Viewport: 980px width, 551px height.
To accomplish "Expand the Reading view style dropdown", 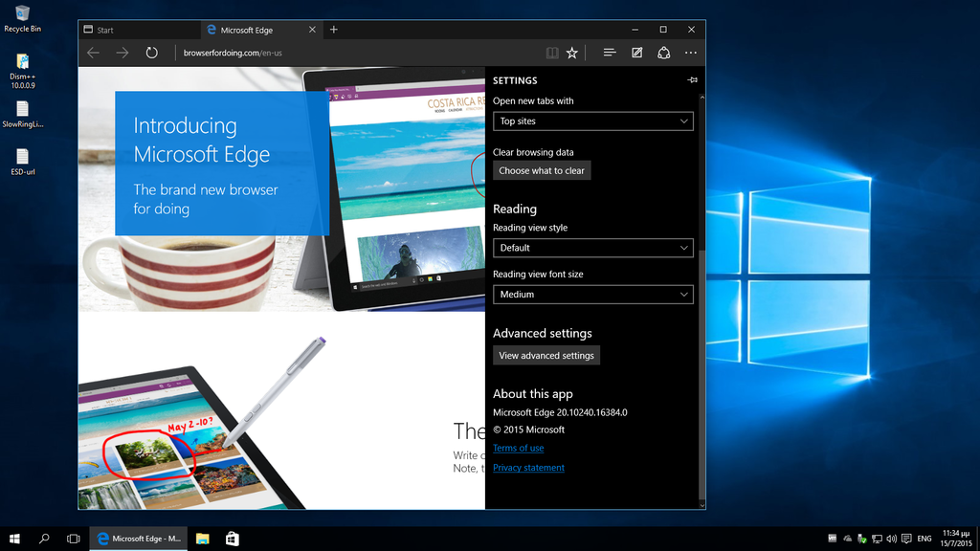I will point(592,248).
